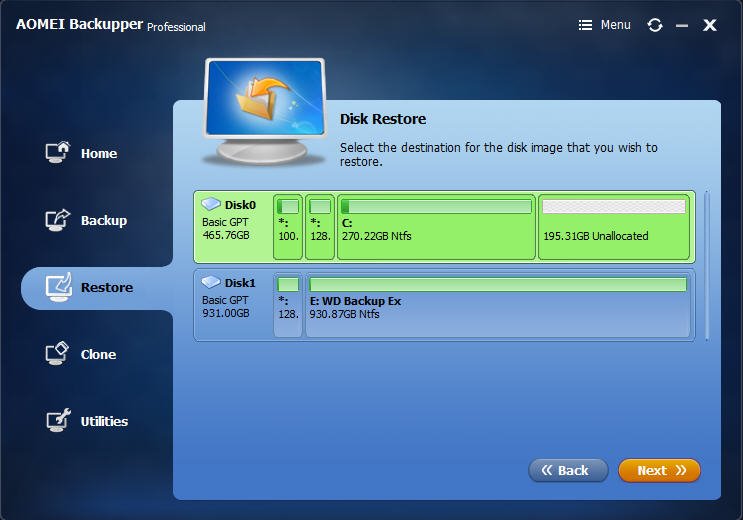This screenshot has height=520, width=743.
Task: Select the E: WD Backup Ex partition
Action: pyautogui.click(x=498, y=305)
